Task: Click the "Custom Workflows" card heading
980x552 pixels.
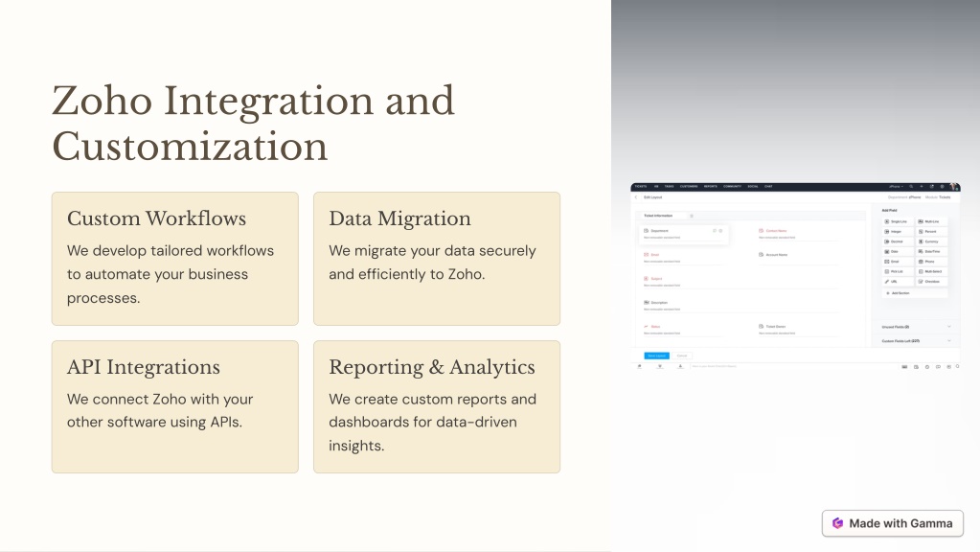Action: point(156,218)
